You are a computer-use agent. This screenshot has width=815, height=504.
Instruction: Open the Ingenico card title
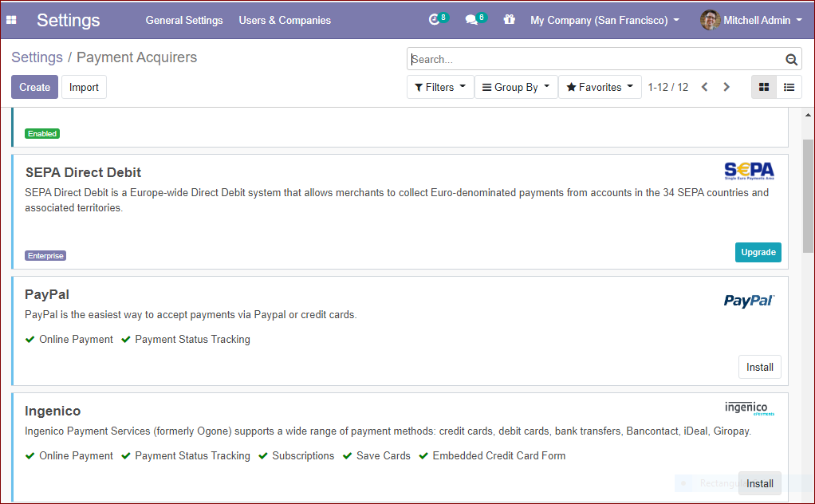point(53,411)
